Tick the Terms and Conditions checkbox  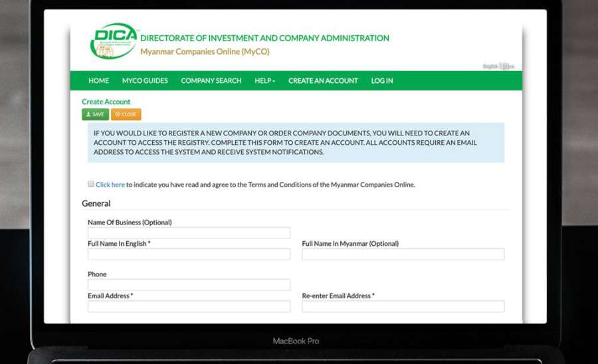tap(90, 184)
